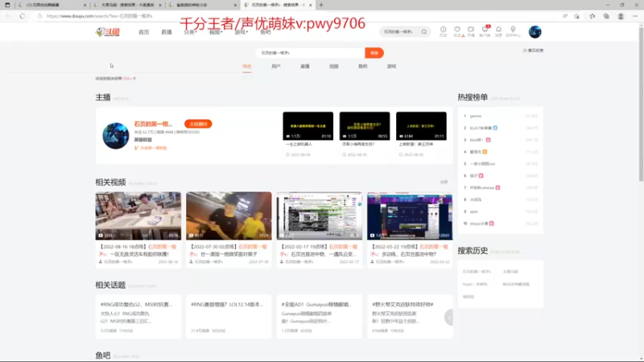Click the 全部 link in 相关视频
The image size is (644, 362).
pyautogui.click(x=444, y=182)
